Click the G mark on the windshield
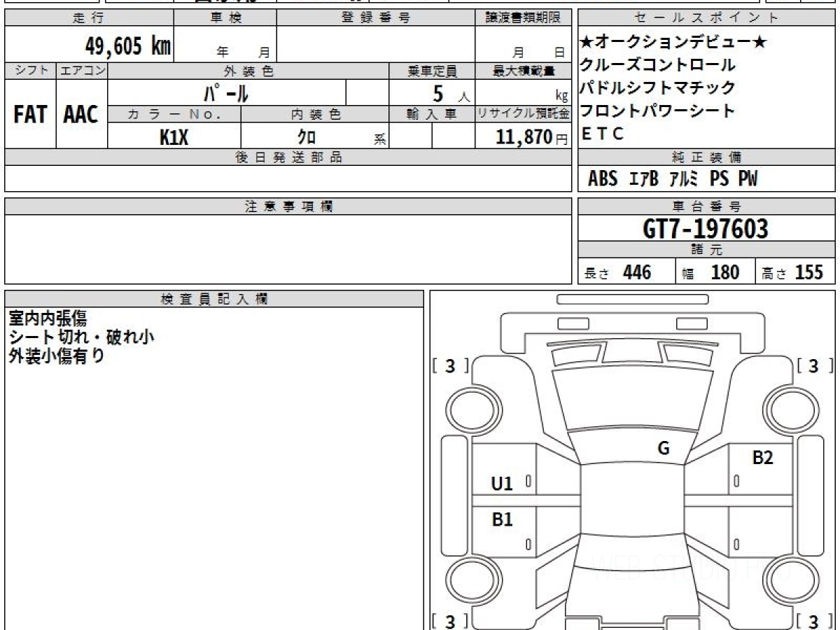 pos(664,449)
